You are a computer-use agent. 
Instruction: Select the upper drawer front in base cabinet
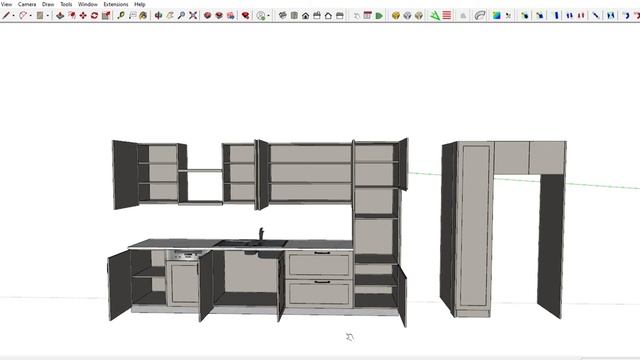click(319, 264)
